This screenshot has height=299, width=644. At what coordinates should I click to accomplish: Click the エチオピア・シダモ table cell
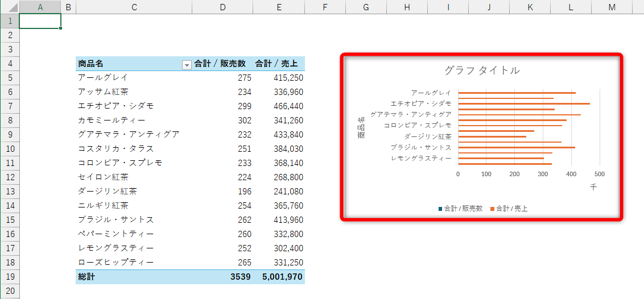[134, 106]
